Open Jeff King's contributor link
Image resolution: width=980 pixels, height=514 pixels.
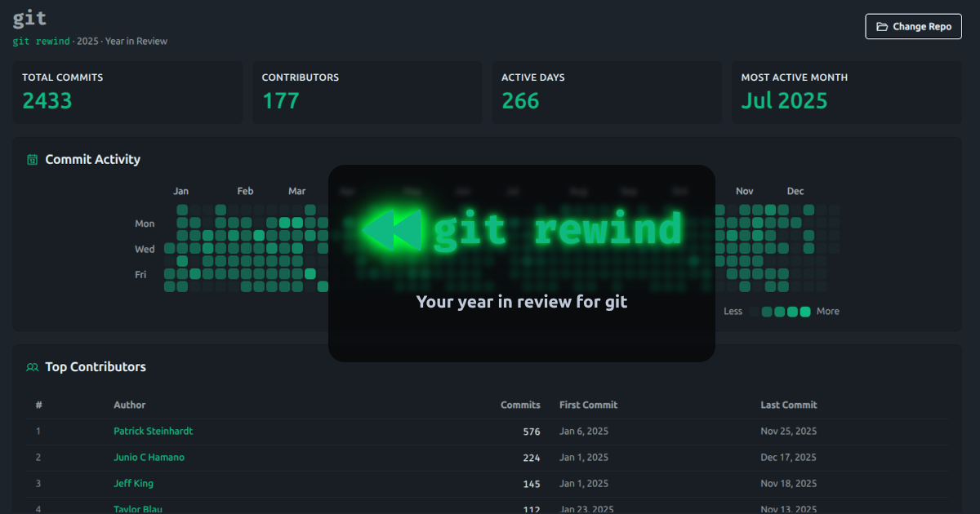coord(133,483)
